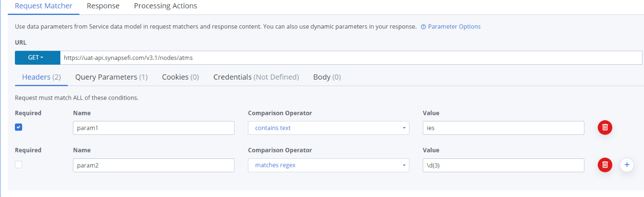Screen dimensions: 644x197
Task: Add a new header condition row
Action: coord(627,165)
